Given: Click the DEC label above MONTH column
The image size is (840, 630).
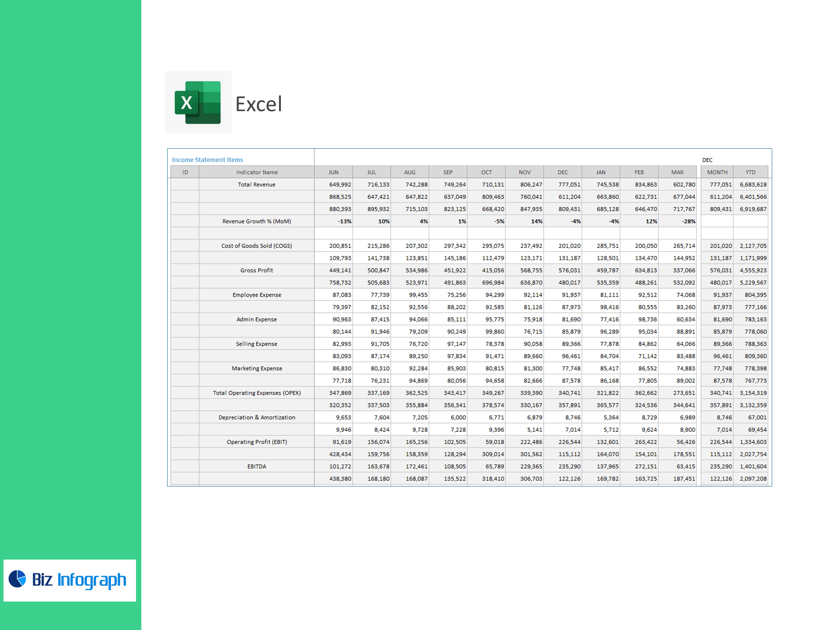Looking at the screenshot, I should 707,160.
